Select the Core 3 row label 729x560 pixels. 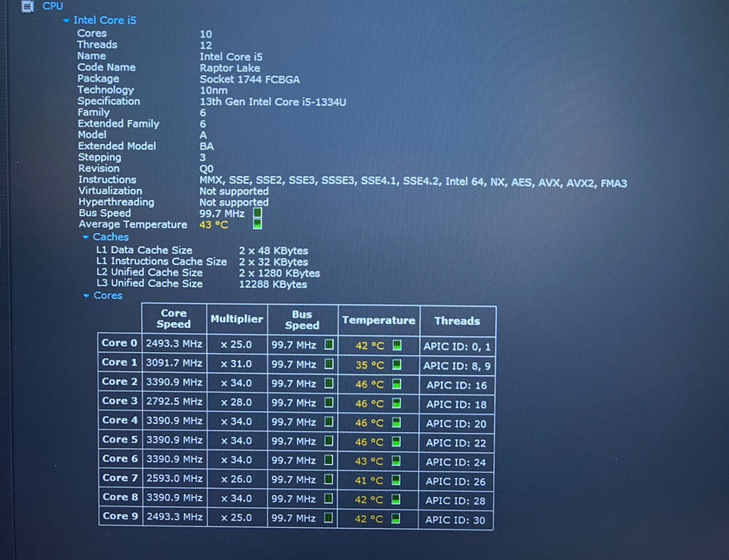120,401
